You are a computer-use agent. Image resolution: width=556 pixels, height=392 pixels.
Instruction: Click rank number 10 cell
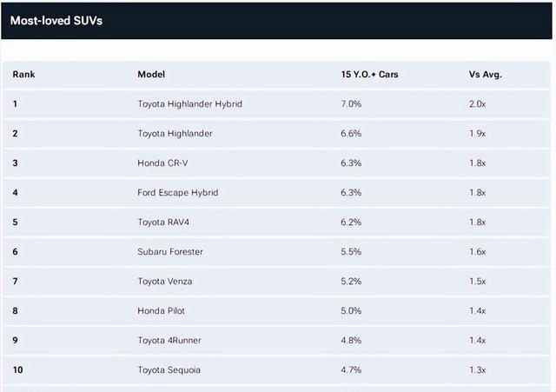18,370
